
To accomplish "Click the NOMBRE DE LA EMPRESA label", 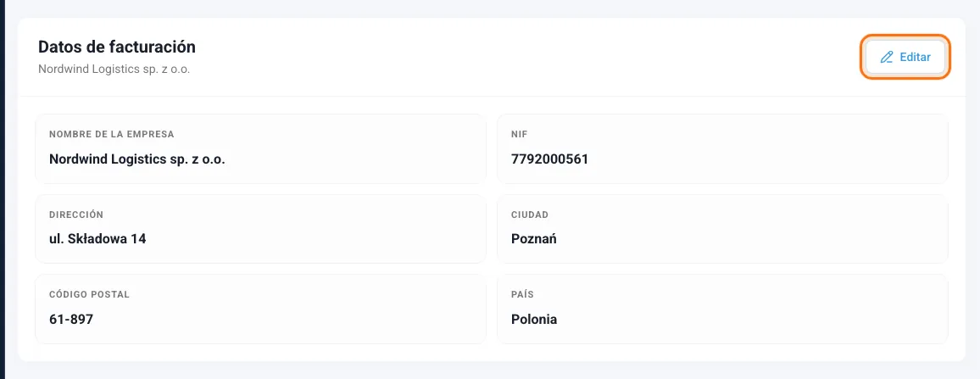I will tap(111, 135).
